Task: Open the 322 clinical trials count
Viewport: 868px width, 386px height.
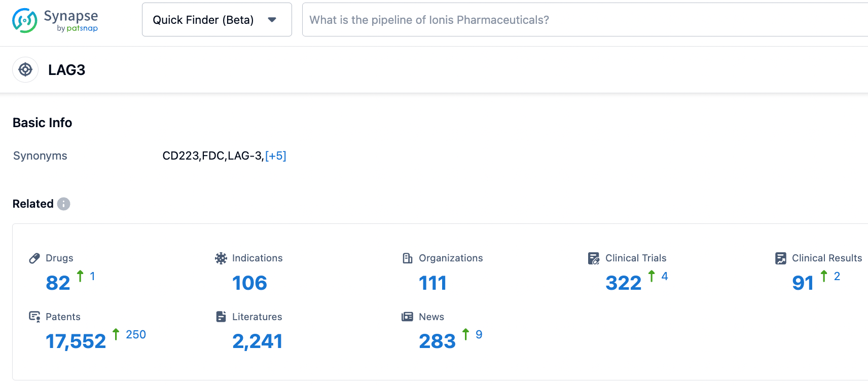Action: pyautogui.click(x=623, y=283)
